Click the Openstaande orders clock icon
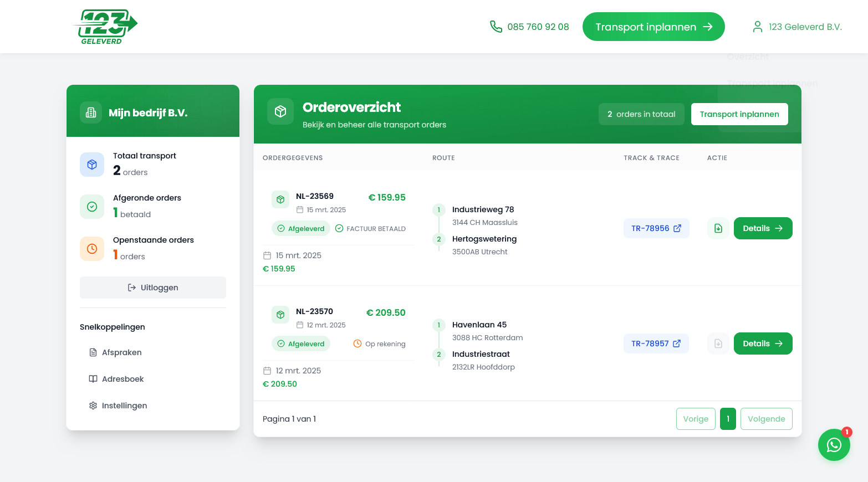The height and width of the screenshot is (482, 868). pos(92,249)
